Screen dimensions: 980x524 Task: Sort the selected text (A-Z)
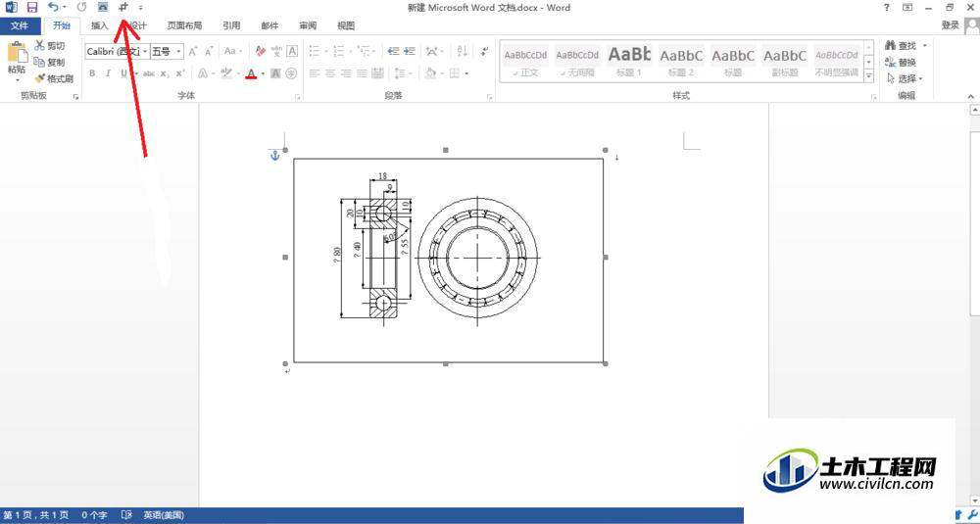pyautogui.click(x=462, y=51)
